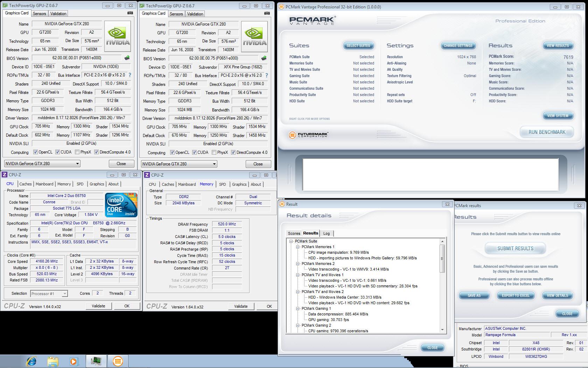
Task: Open Mainboard tab in right CPU-Z window
Action: pyautogui.click(x=187, y=184)
